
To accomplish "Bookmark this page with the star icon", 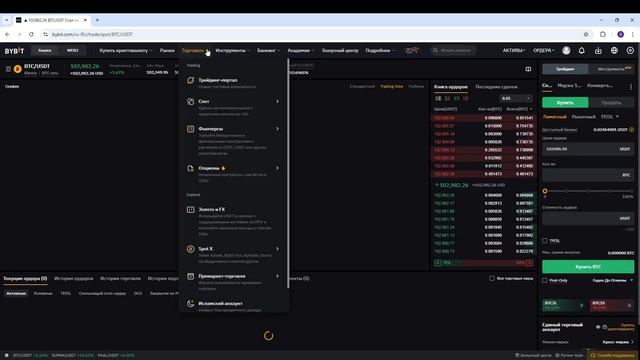I will [x=586, y=34].
